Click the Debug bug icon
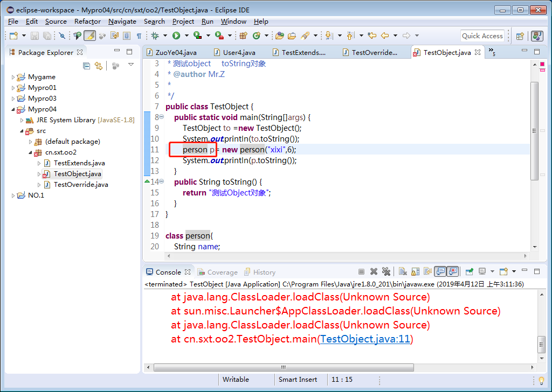 (155, 36)
